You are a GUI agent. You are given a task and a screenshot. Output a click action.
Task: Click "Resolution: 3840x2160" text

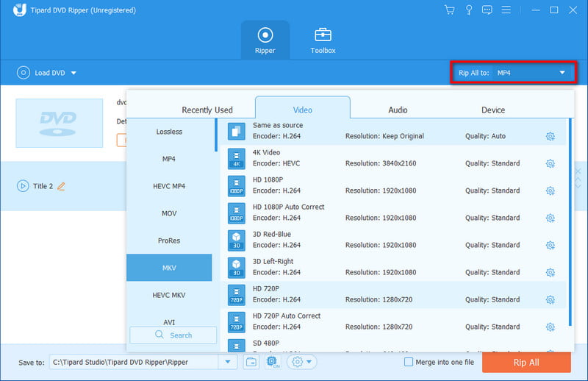pyautogui.click(x=381, y=163)
